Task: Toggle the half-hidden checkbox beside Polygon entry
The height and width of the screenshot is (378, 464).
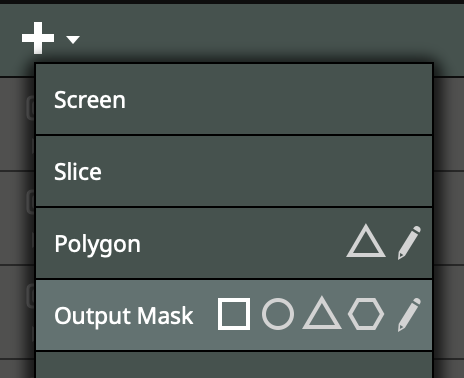Action: [31, 202]
